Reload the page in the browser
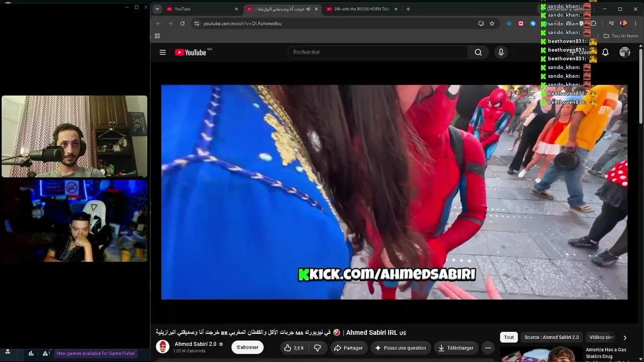This screenshot has height=362, width=644. click(x=183, y=24)
